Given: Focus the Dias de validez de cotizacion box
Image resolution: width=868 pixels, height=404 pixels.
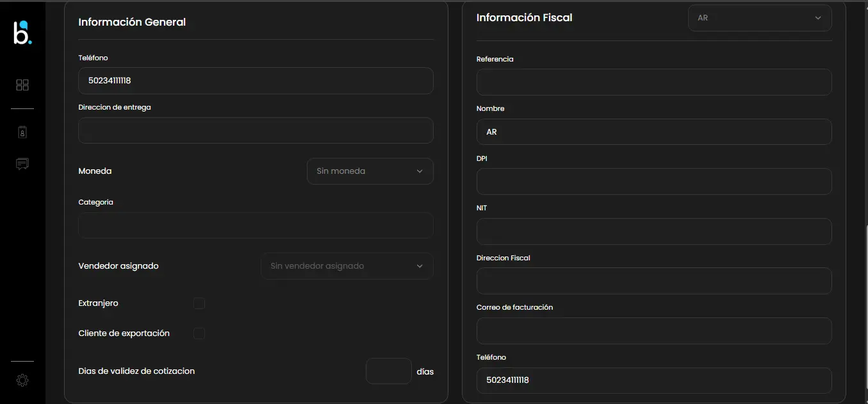Looking at the screenshot, I should tap(389, 371).
